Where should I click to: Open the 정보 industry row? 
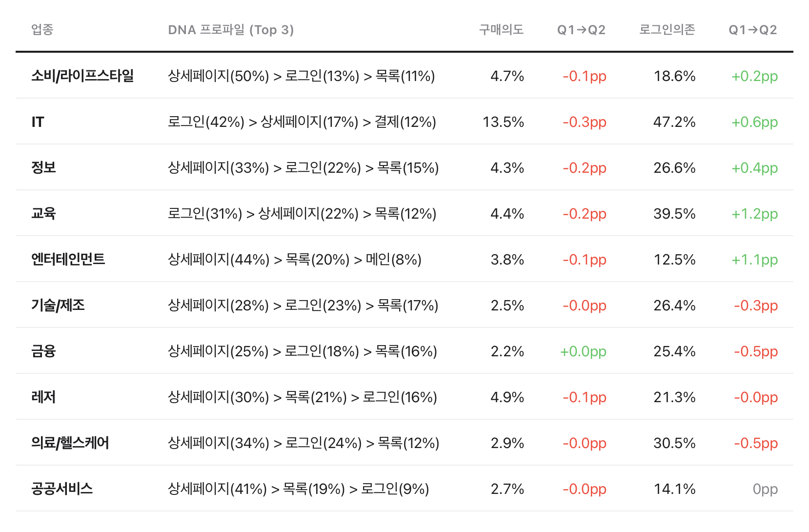(x=43, y=168)
